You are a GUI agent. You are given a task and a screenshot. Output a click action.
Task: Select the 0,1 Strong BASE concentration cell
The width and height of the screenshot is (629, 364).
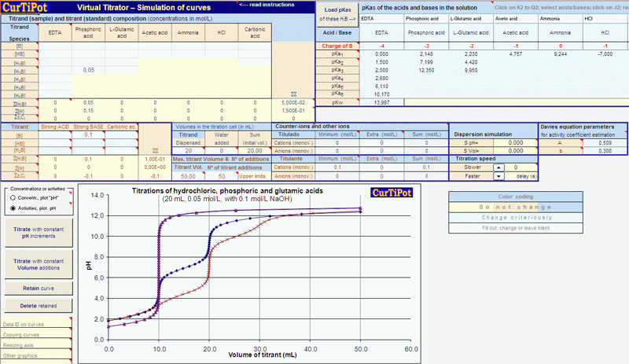[x=88, y=135]
